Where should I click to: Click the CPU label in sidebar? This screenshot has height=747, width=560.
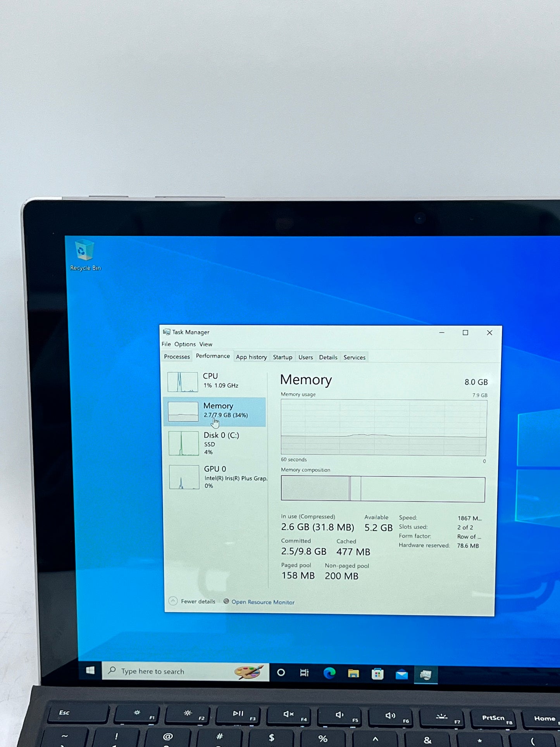210,376
